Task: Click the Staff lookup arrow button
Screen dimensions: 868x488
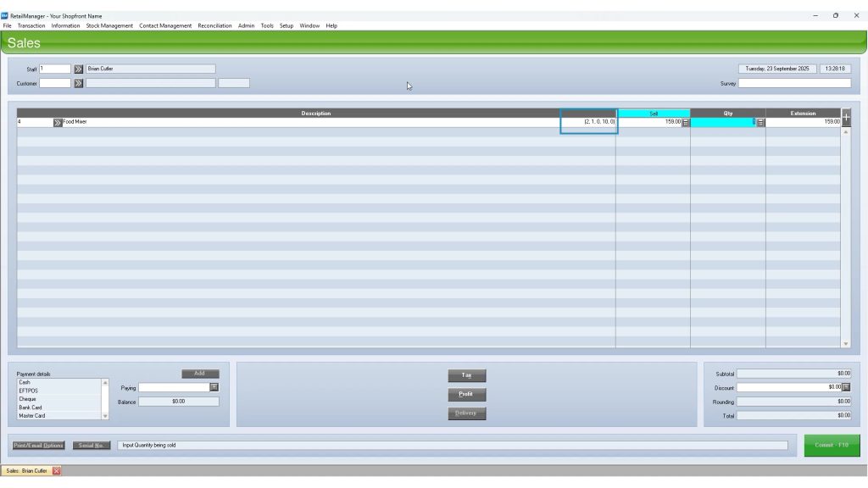Action: point(78,69)
